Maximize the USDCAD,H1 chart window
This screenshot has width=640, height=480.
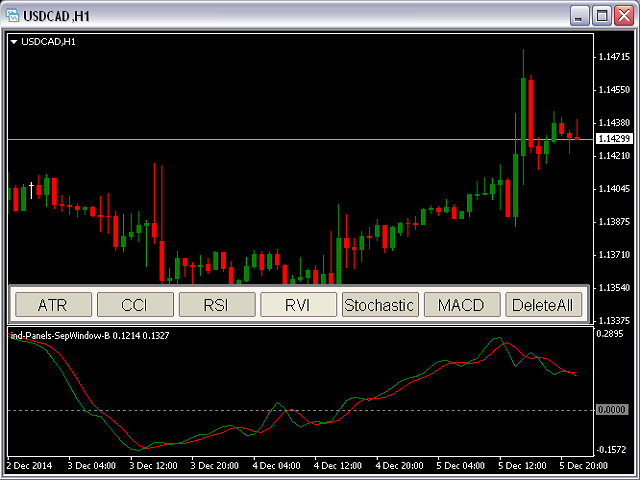point(602,15)
